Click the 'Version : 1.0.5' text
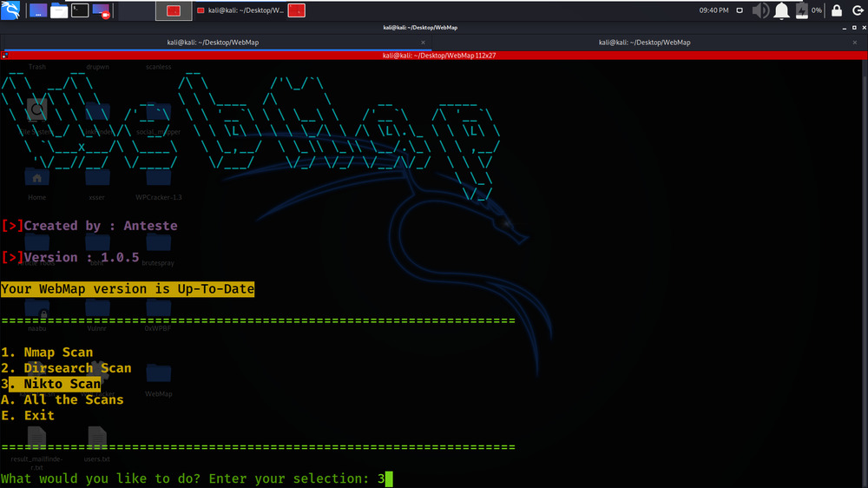 82,257
